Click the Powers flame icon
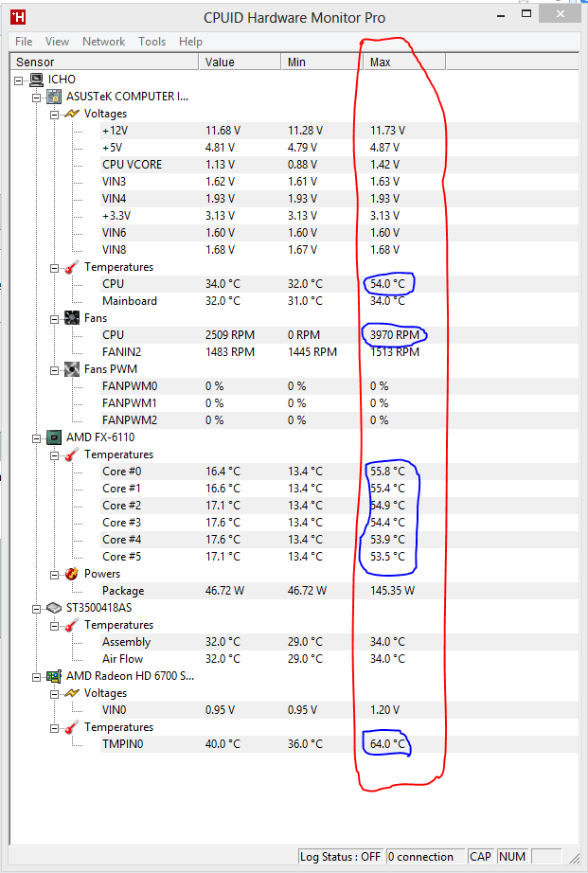The width and height of the screenshot is (588, 873). [72, 574]
